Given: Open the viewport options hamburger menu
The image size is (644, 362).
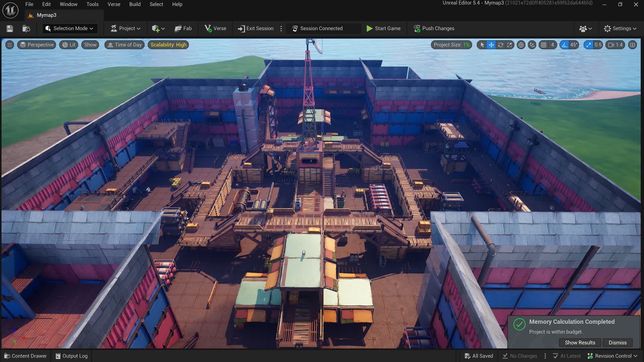Looking at the screenshot, I should coord(9,45).
